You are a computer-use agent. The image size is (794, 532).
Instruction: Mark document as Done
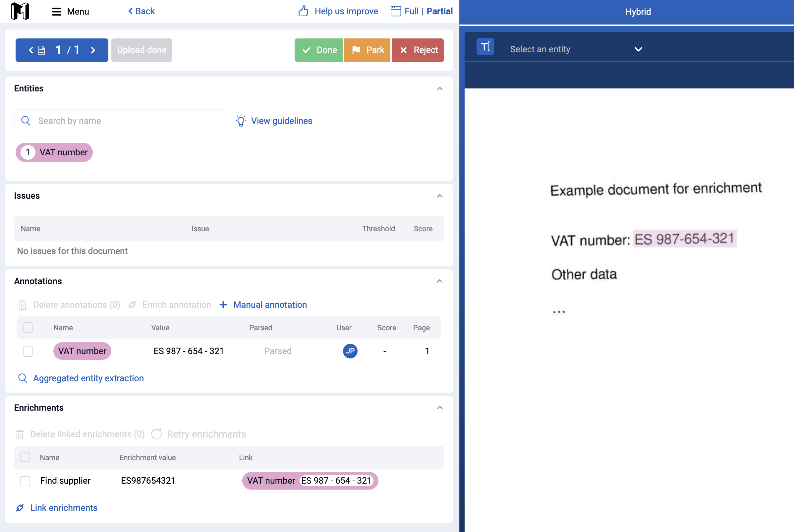(318, 50)
